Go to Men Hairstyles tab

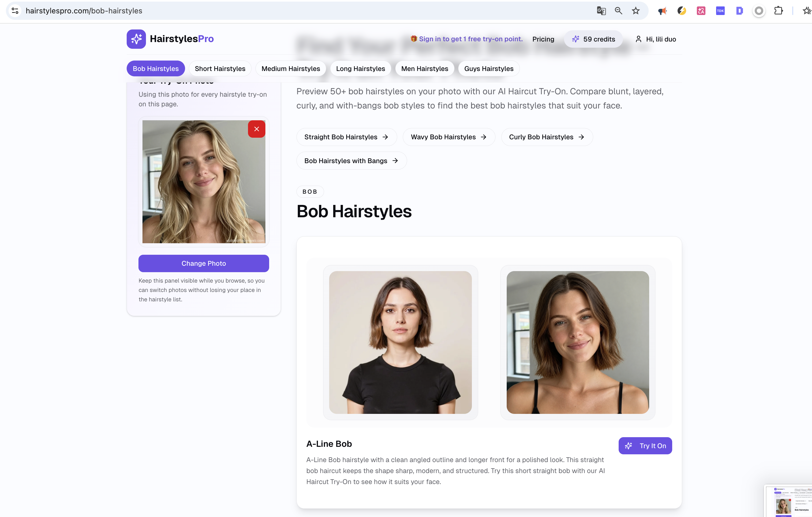click(424, 69)
